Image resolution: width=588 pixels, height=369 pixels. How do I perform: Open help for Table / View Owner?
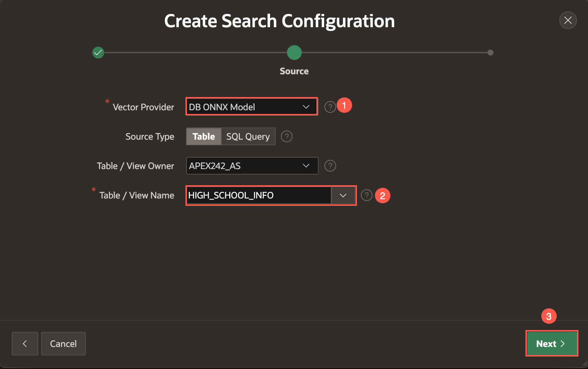(330, 166)
